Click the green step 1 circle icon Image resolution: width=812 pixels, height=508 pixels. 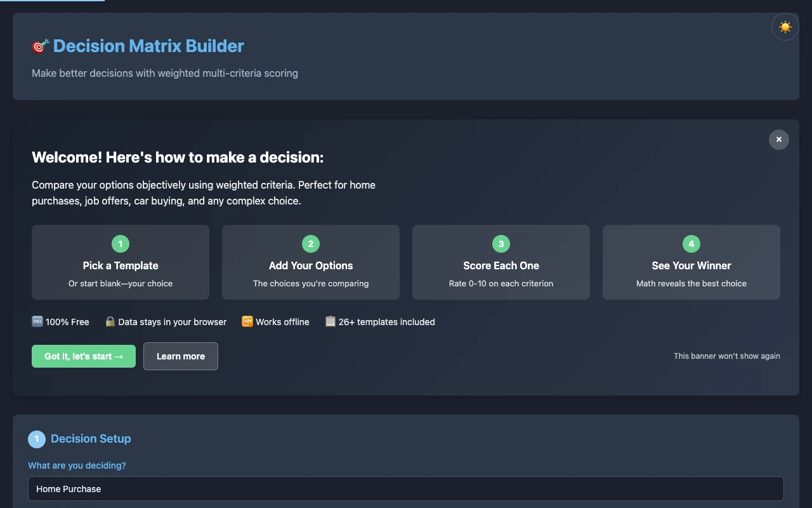(121, 243)
